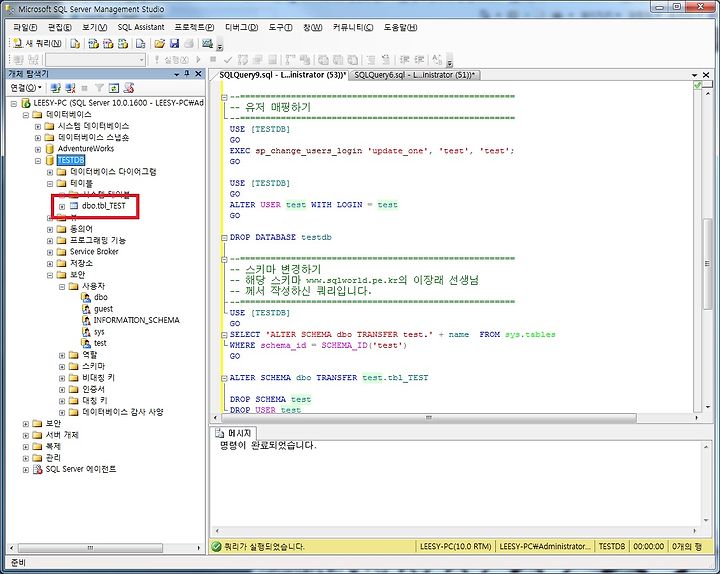The height and width of the screenshot is (574, 720).
Task: Open the 도구 (Tools) menu
Action: [280, 27]
